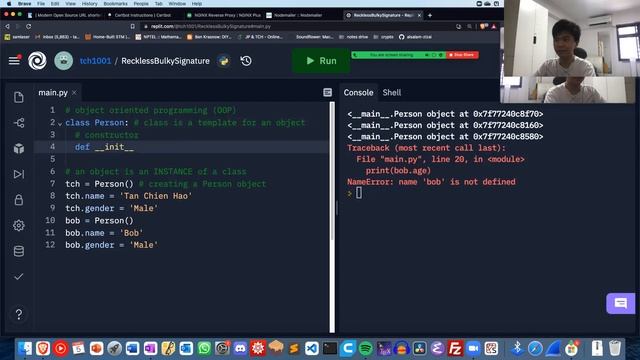Open the Database icon in the sidebar
Image resolution: width=640 pixels, height=360 pixels.
[x=19, y=251]
